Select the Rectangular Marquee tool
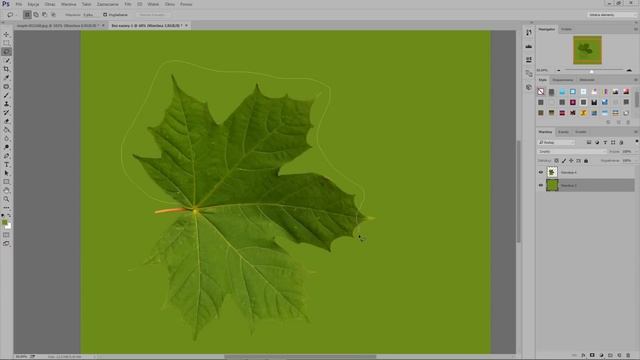Screen dimensions: 640x360 (6, 43)
